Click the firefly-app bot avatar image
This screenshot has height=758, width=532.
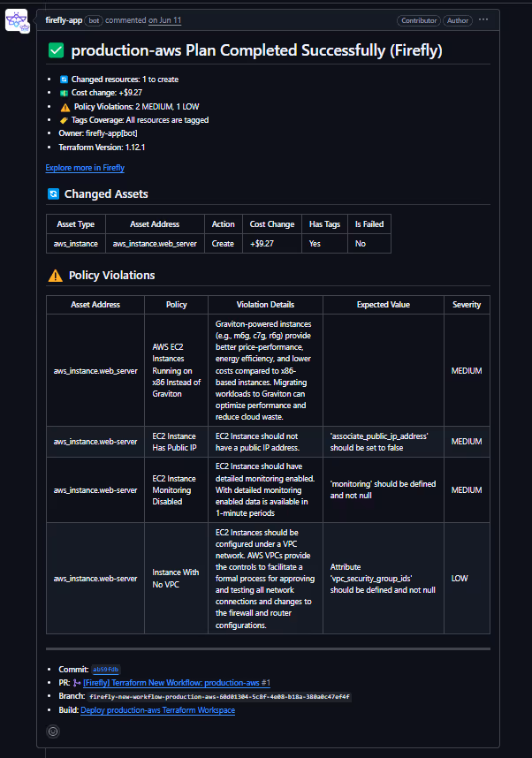[16, 20]
